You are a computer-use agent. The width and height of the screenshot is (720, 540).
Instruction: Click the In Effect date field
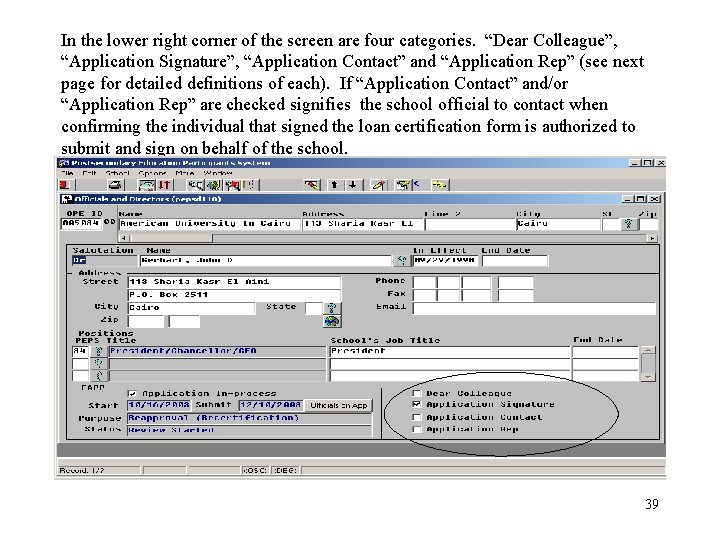coord(445,261)
